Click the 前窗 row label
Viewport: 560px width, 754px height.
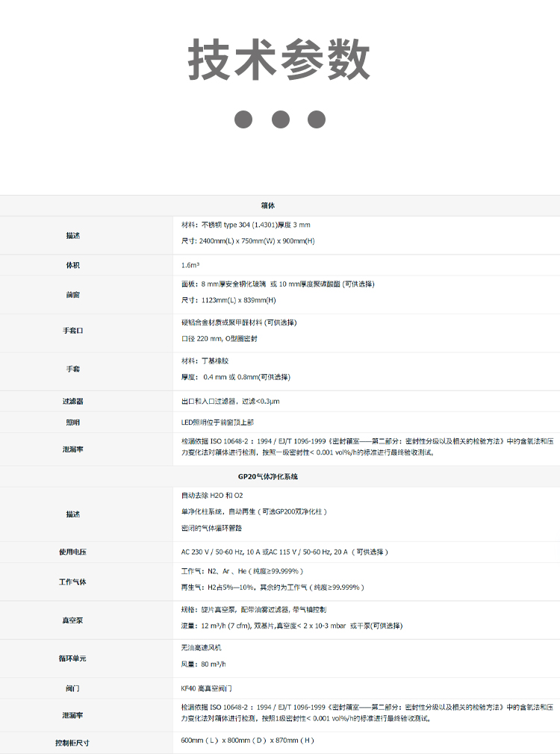tap(72, 295)
